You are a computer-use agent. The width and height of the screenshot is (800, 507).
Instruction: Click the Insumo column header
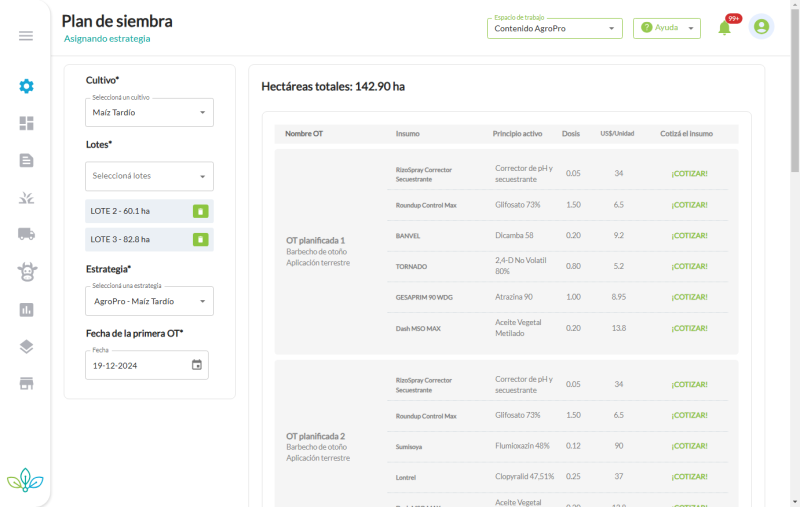408,134
